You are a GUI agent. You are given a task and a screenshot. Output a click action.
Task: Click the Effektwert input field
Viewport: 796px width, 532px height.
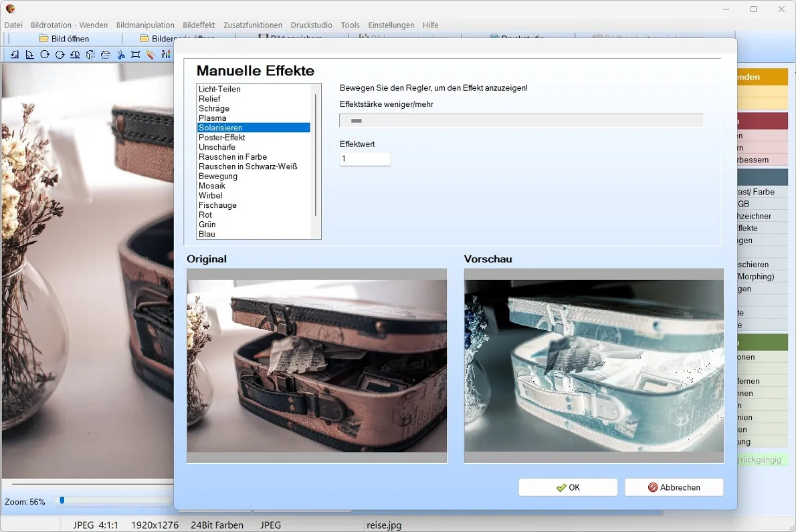pyautogui.click(x=365, y=159)
